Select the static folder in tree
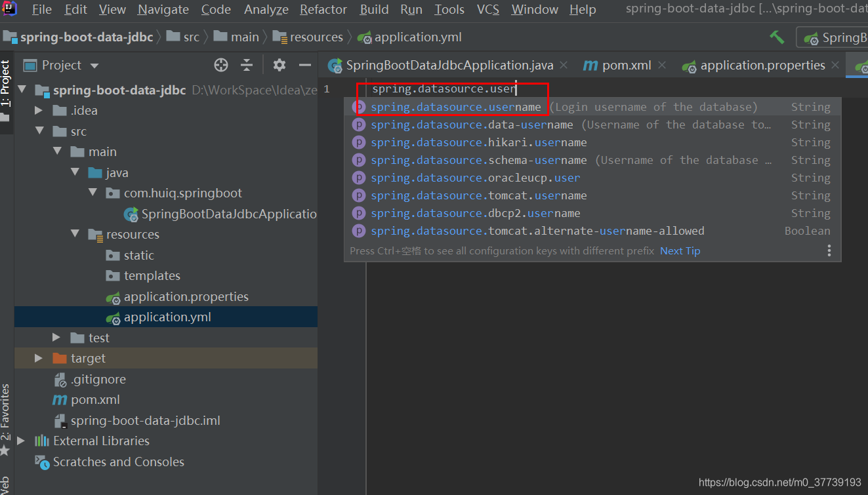This screenshot has width=868, height=495. coord(130,255)
